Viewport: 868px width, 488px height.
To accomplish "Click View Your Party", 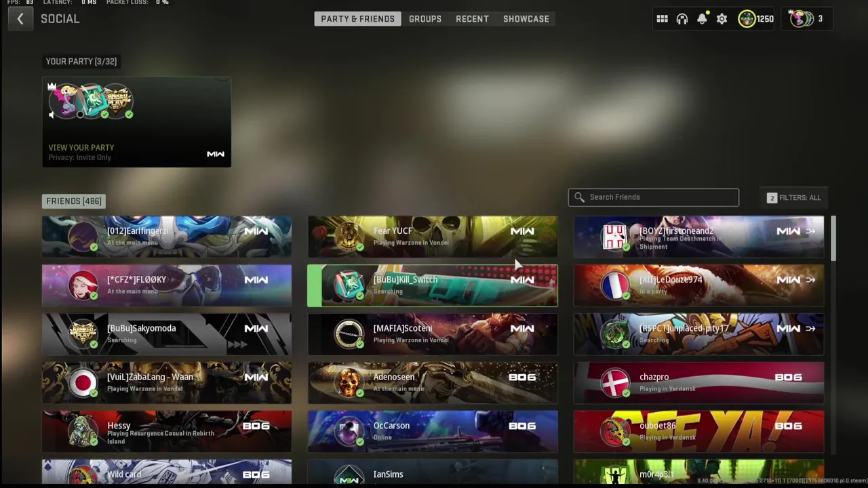I will (81, 148).
